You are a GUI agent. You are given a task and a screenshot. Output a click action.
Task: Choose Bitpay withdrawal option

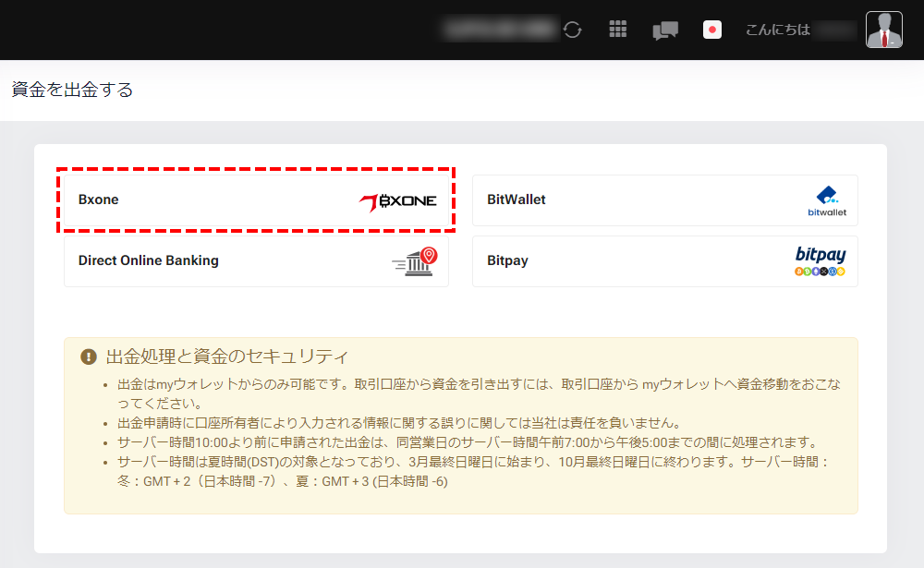[x=664, y=261]
